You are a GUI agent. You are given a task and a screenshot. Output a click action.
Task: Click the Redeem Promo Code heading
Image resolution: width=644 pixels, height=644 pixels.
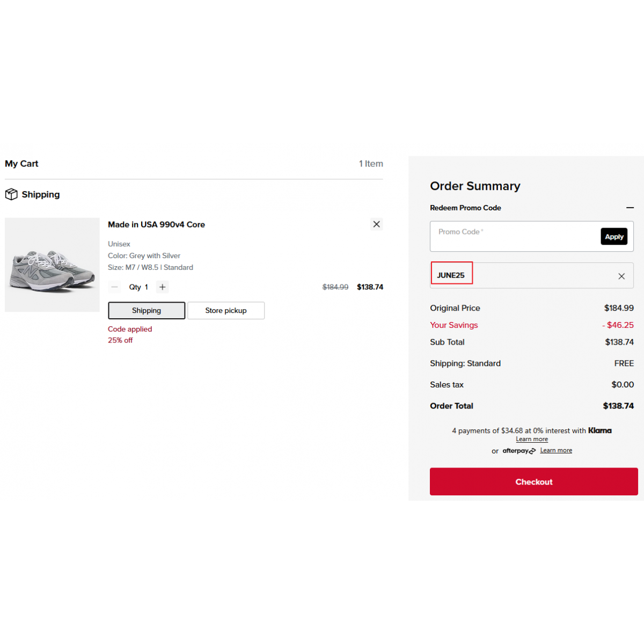coord(465,208)
